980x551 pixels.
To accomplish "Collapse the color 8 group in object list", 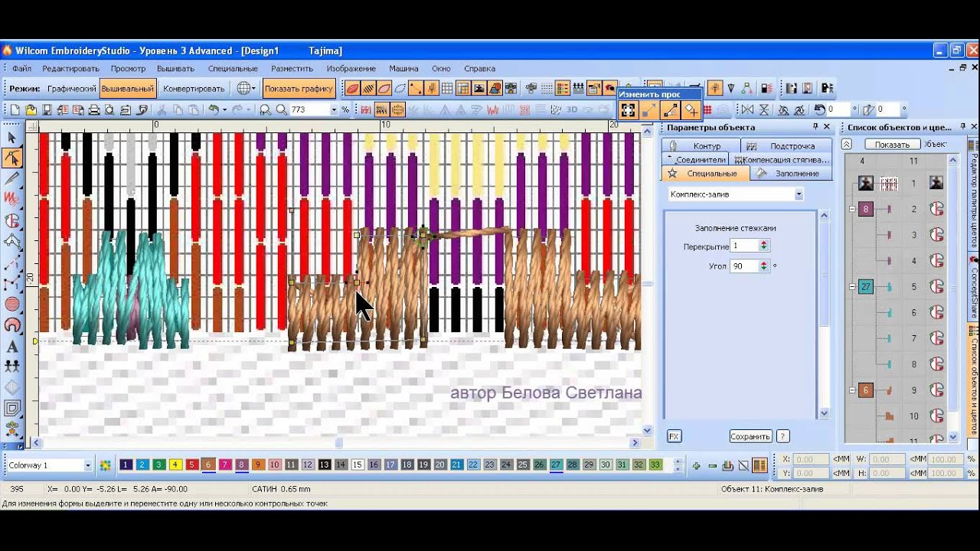I will click(853, 209).
